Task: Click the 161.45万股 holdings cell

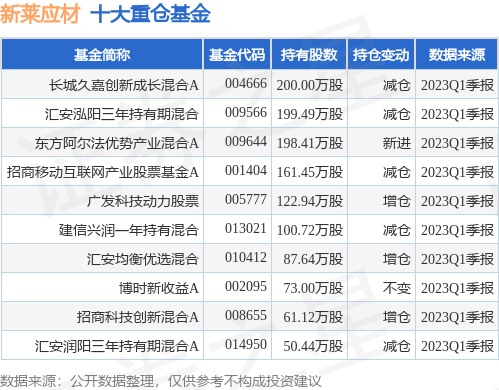Action: pyautogui.click(x=310, y=172)
